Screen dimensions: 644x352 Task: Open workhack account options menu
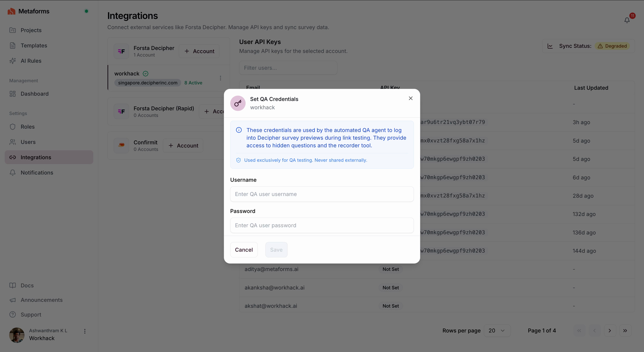pyautogui.click(x=221, y=78)
